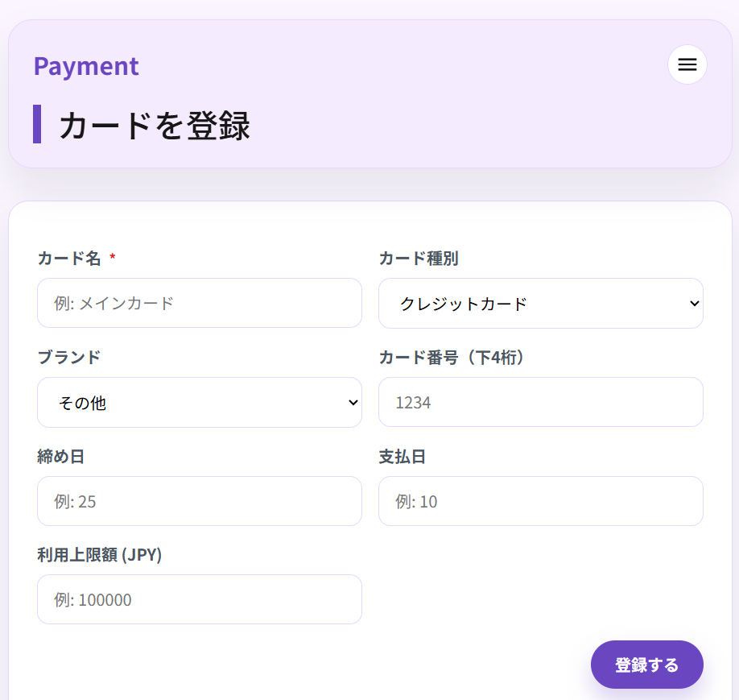Click the 登録する button

(646, 665)
